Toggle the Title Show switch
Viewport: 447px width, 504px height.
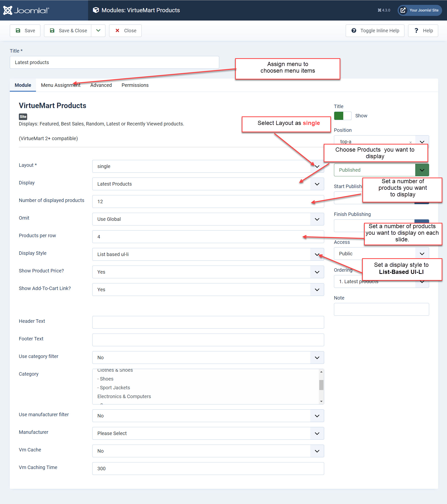pos(342,116)
